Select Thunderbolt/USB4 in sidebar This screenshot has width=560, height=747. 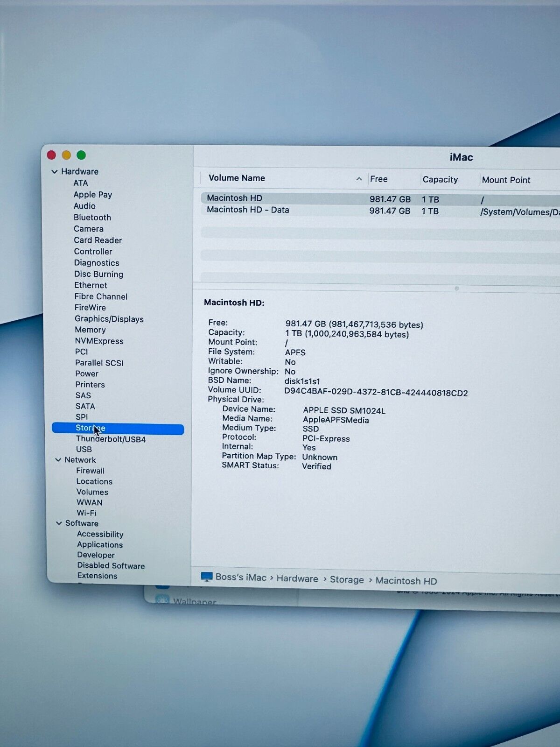point(111,439)
